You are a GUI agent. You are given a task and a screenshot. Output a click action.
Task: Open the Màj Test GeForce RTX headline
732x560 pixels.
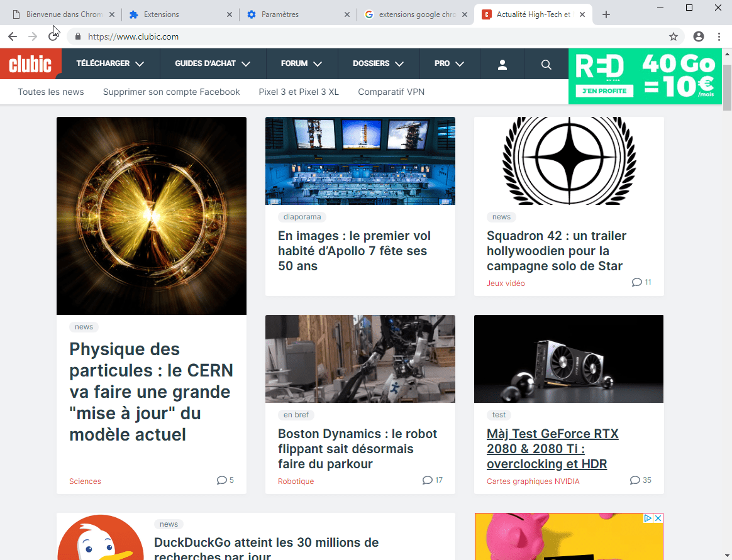coord(553,449)
